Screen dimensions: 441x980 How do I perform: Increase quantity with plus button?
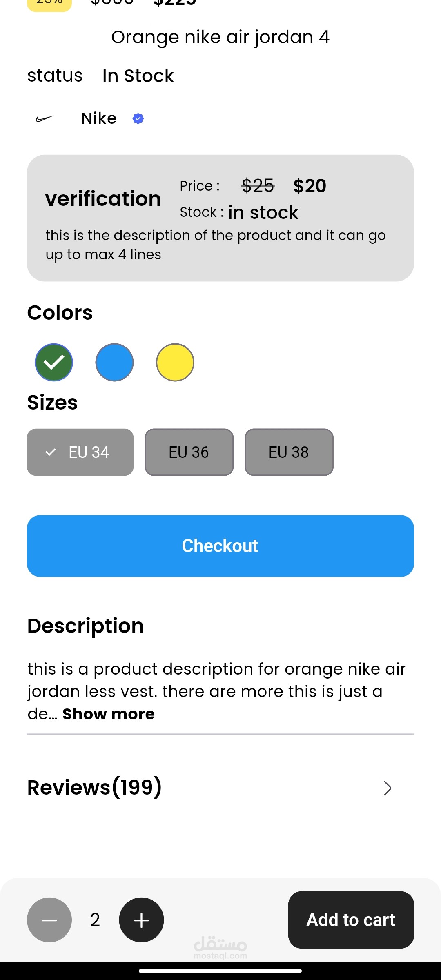[x=141, y=920]
